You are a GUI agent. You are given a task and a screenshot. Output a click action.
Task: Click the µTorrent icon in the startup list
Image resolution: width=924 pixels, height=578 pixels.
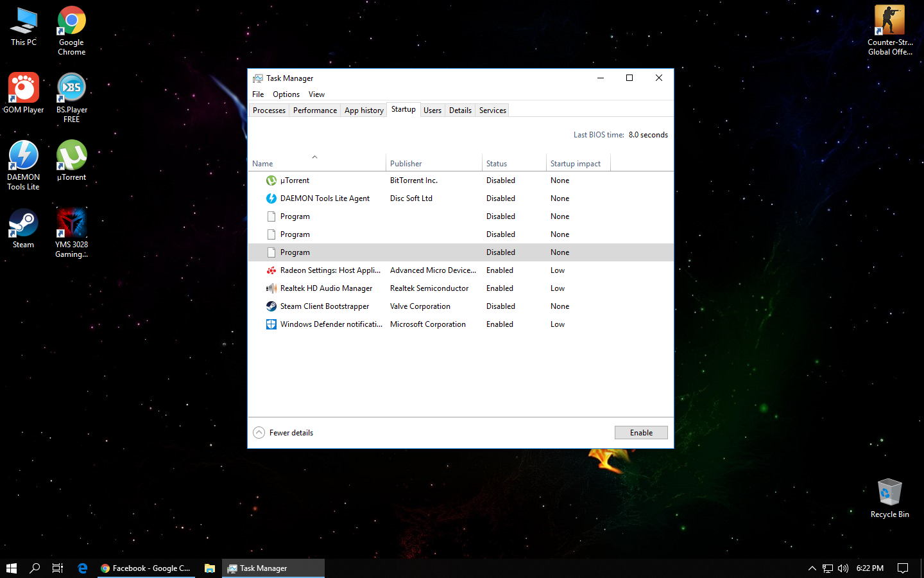click(x=271, y=180)
